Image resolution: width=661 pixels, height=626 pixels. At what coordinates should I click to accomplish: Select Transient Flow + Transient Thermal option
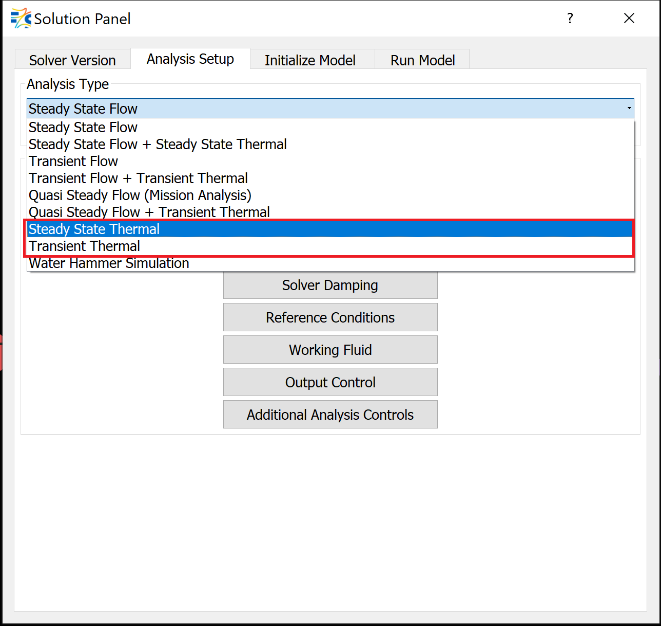(138, 178)
